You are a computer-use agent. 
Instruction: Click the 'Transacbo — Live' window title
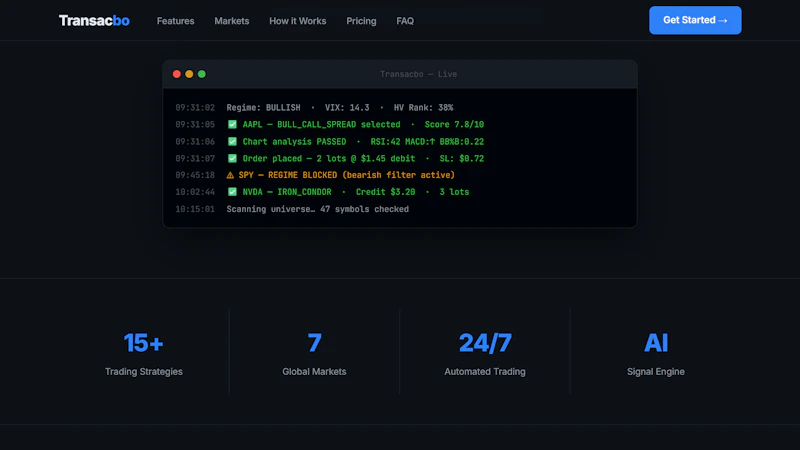coord(418,74)
